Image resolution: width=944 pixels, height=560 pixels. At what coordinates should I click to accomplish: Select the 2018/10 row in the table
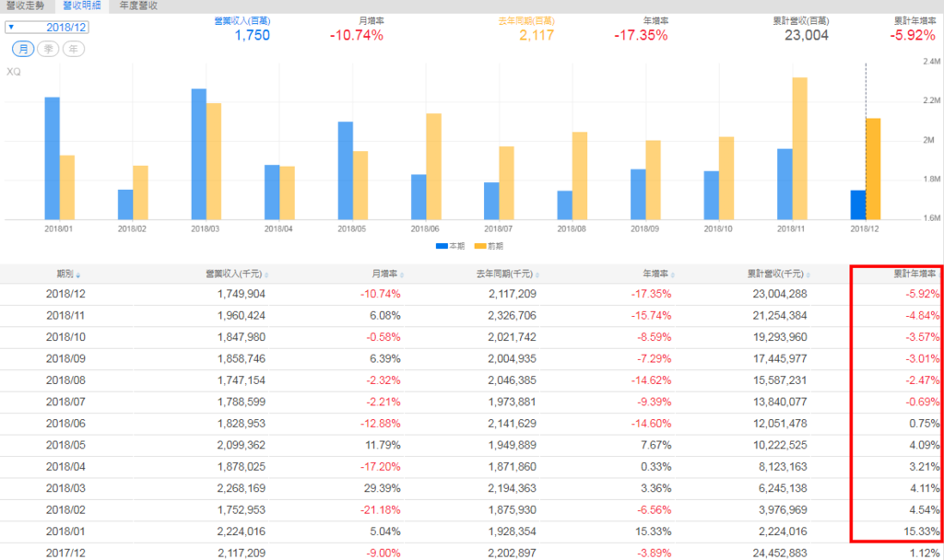(x=472, y=337)
